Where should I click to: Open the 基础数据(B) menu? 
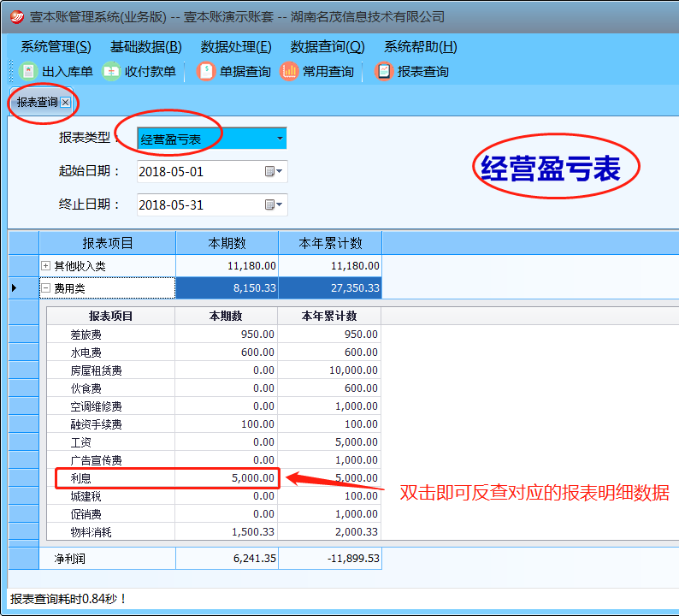(146, 47)
